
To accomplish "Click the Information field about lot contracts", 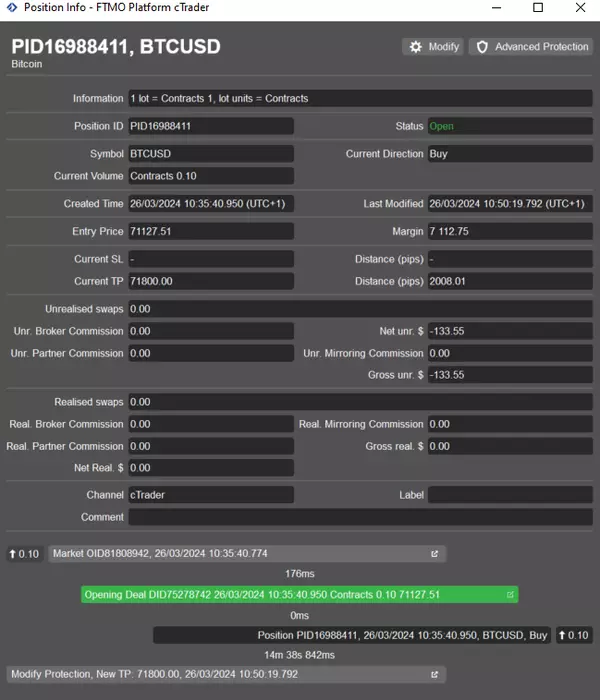I will 360,98.
